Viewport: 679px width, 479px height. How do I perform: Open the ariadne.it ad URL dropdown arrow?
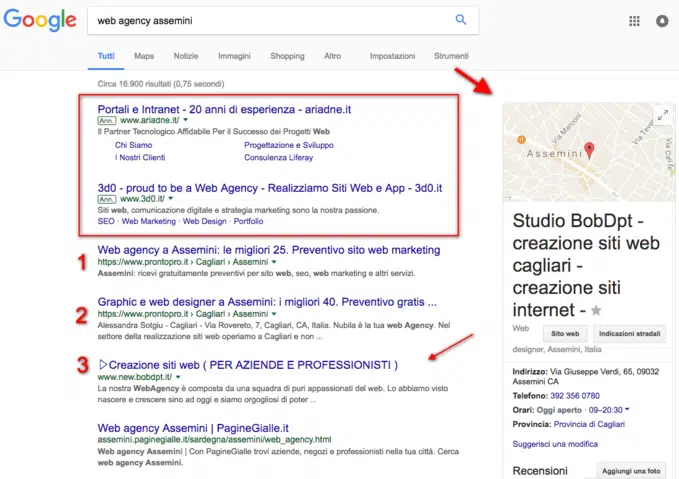click(186, 120)
